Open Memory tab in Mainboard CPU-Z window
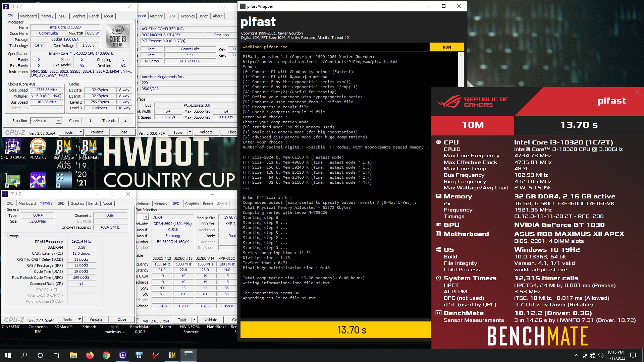 (x=156, y=16)
